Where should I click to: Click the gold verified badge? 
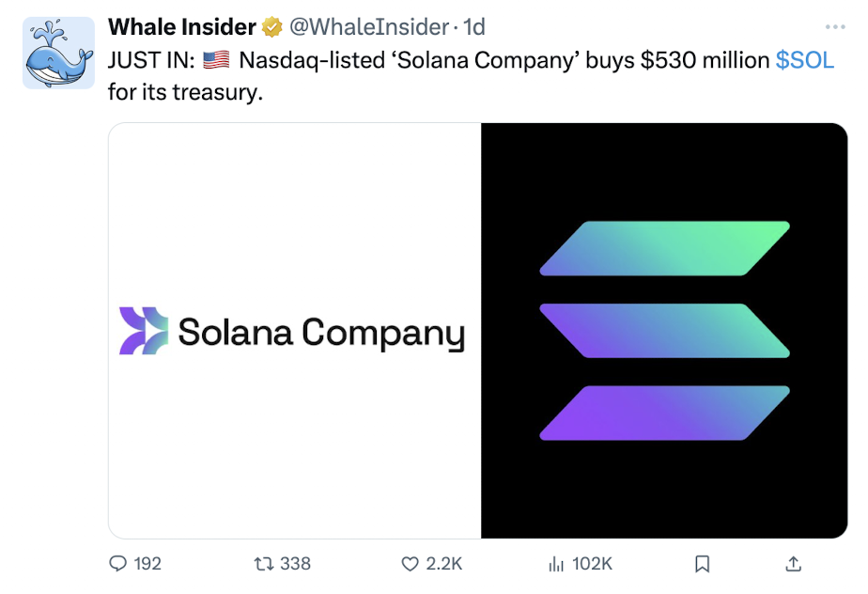(272, 28)
